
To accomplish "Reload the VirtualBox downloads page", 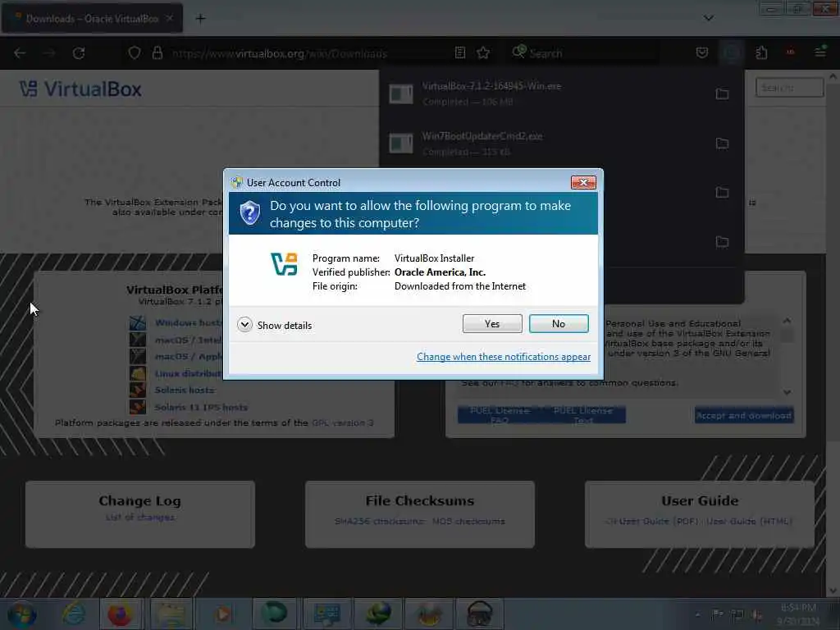I will pyautogui.click(x=79, y=53).
